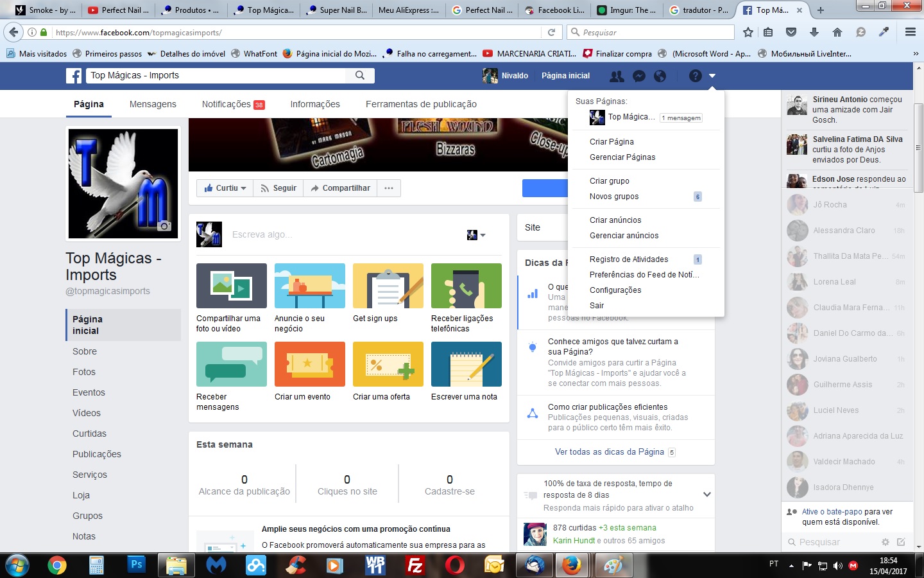
Task: Reload page with Firefox refresh icon
Action: pyautogui.click(x=551, y=32)
